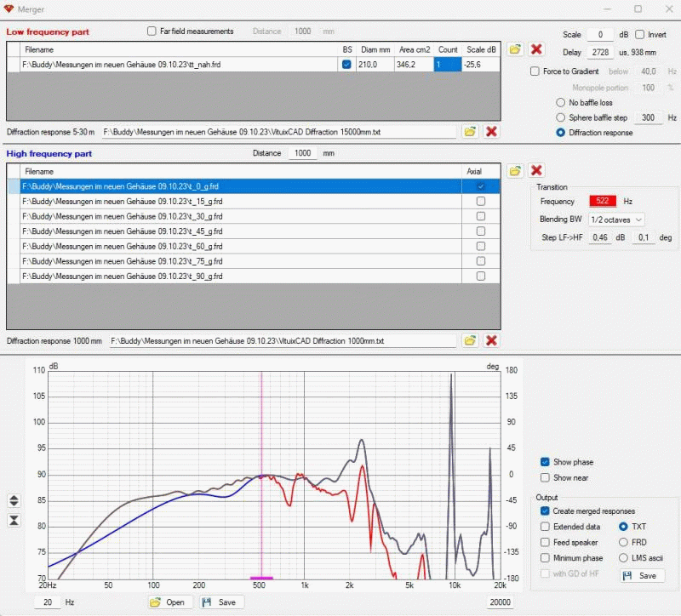The height and width of the screenshot is (616, 681).
Task: Click the chart scale up/down stepper
Action: (x=14, y=500)
